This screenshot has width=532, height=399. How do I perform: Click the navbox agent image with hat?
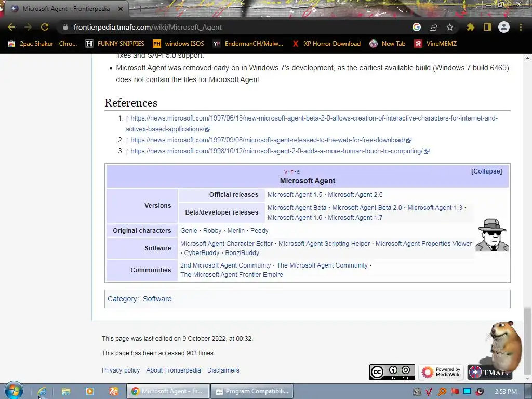[x=491, y=235]
